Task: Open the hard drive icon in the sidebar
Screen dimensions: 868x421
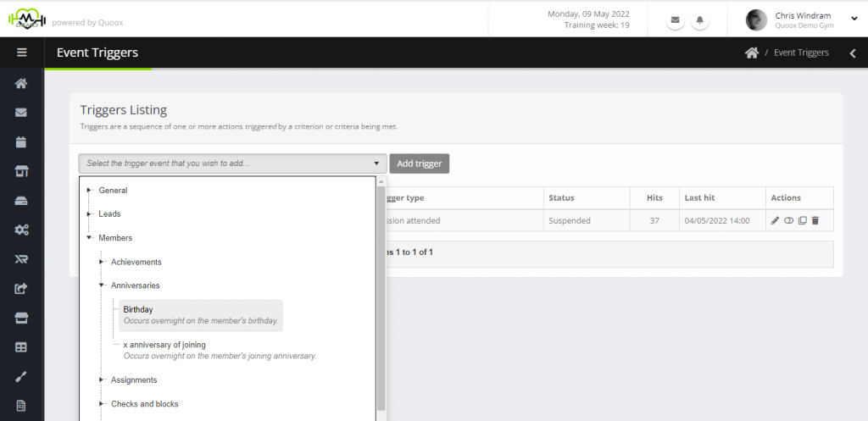Action: click(21, 201)
